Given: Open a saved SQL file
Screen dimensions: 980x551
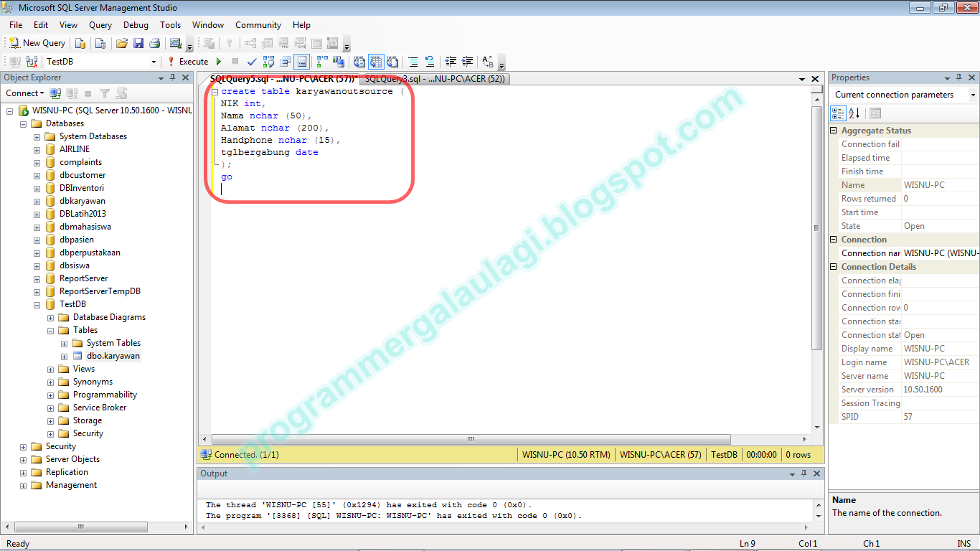Looking at the screenshot, I should click(121, 42).
